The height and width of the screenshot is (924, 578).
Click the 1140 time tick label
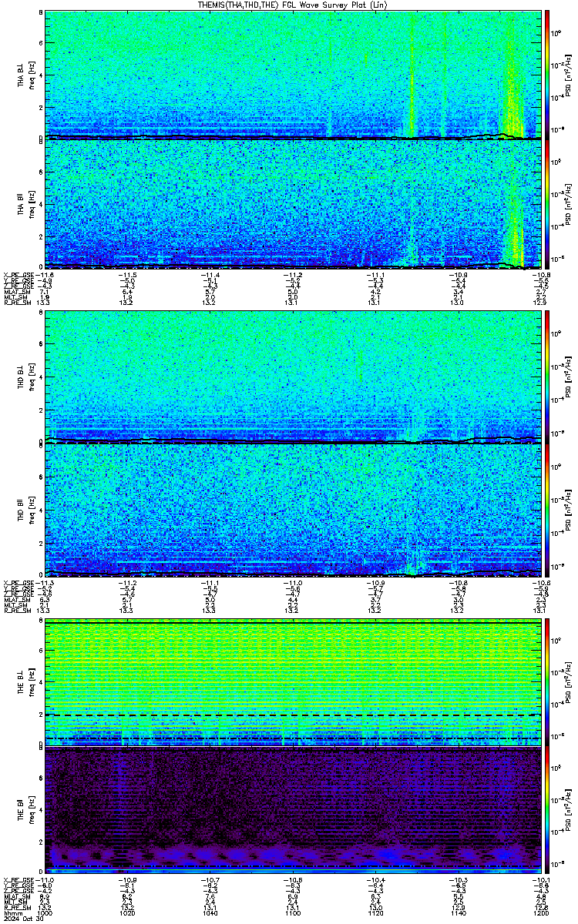point(458,912)
